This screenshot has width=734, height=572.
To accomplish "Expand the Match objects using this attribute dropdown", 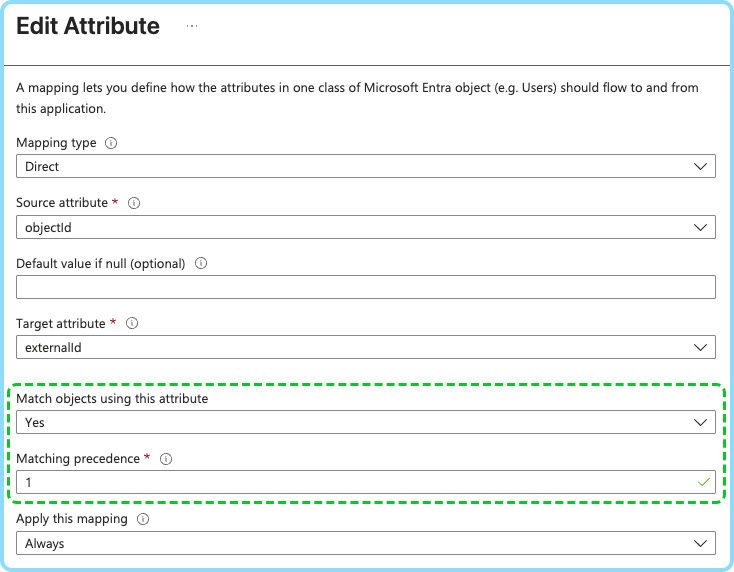I will point(365,423).
